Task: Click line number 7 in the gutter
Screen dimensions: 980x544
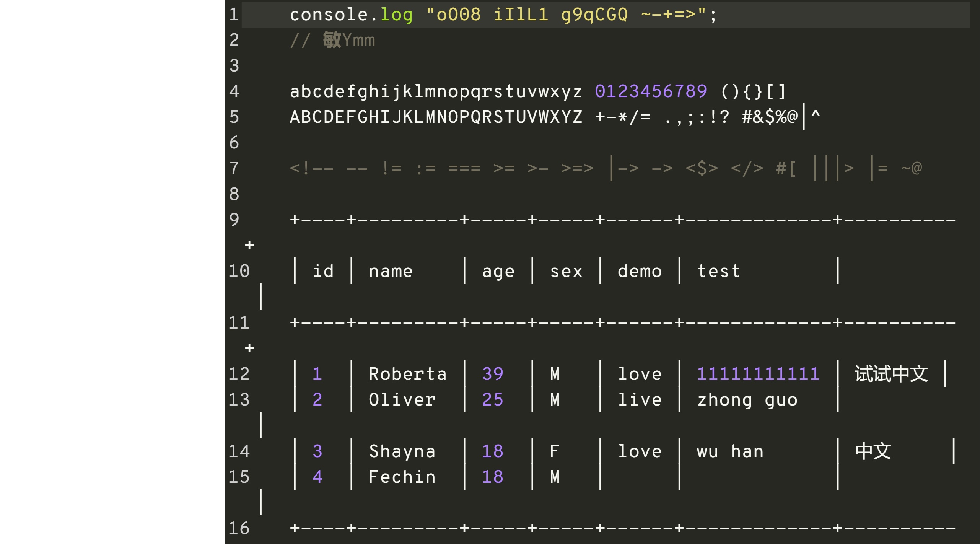Action: coord(234,168)
